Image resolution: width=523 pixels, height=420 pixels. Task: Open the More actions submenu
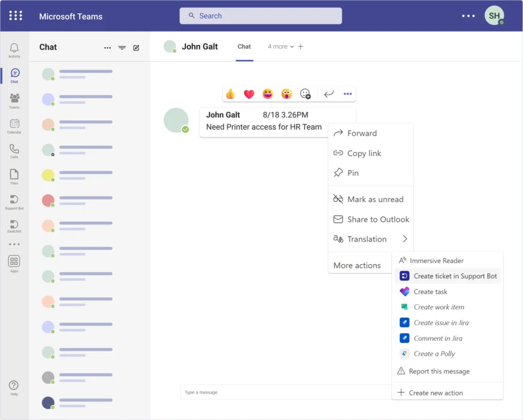357,265
